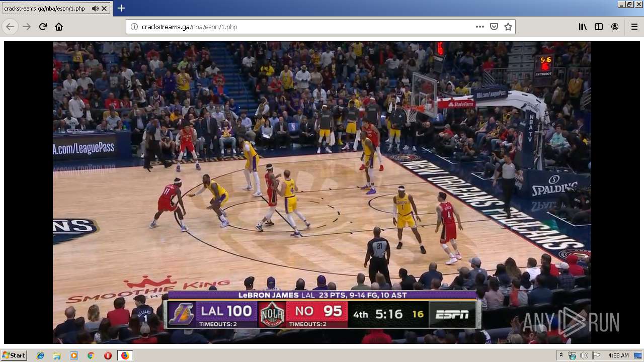Launch Windows Media Player from taskbar
The height and width of the screenshot is (362, 644).
[x=74, y=355]
